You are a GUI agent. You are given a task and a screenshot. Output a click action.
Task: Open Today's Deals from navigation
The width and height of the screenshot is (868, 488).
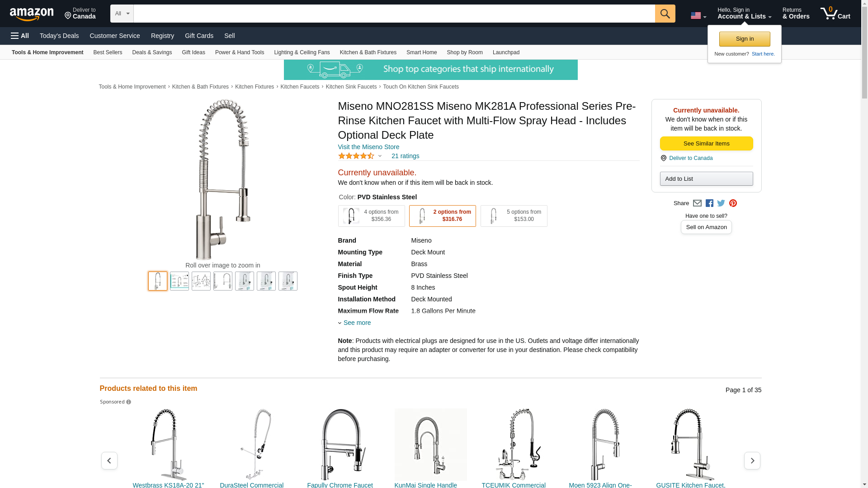[x=59, y=36]
